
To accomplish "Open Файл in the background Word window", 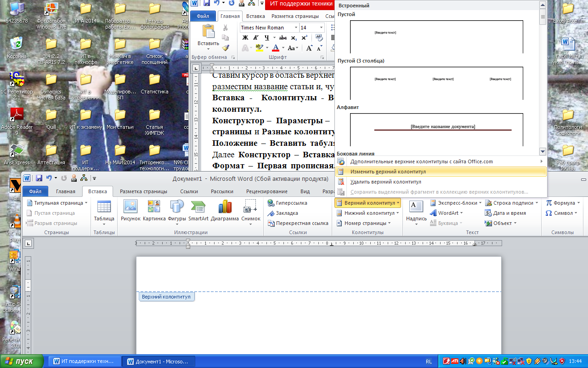I will coord(203,16).
